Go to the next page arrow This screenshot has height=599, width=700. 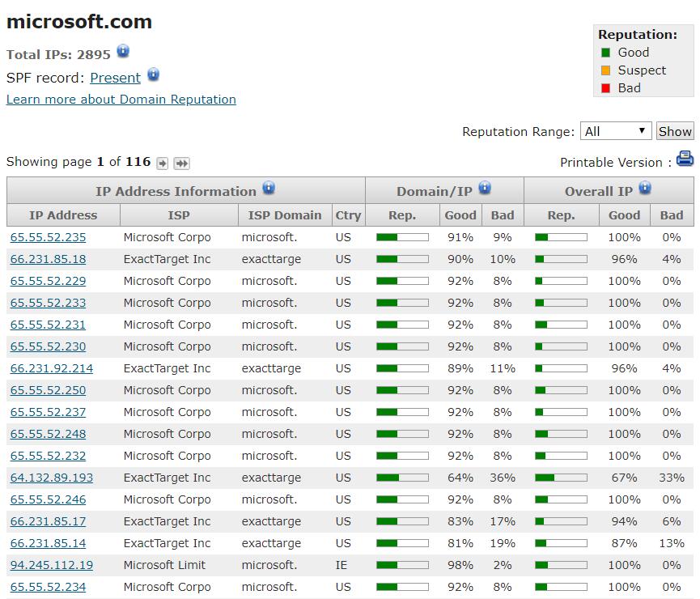pos(163,163)
